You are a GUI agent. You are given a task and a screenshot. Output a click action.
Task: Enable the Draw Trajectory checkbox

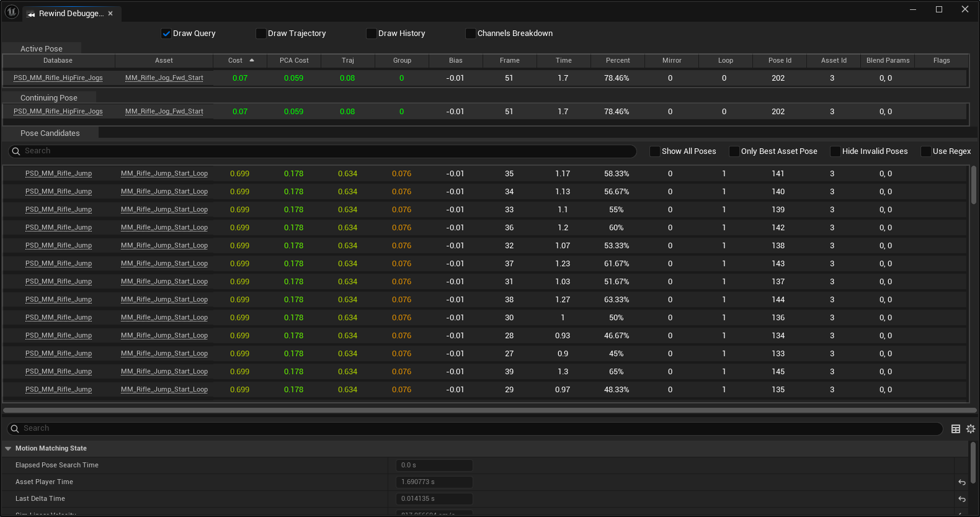point(261,34)
